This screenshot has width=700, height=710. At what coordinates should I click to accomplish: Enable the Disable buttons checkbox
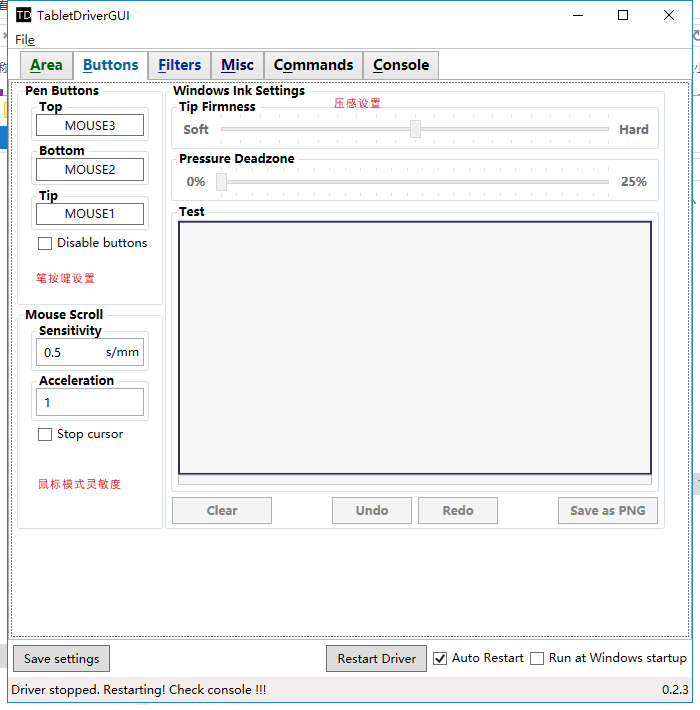click(x=45, y=243)
